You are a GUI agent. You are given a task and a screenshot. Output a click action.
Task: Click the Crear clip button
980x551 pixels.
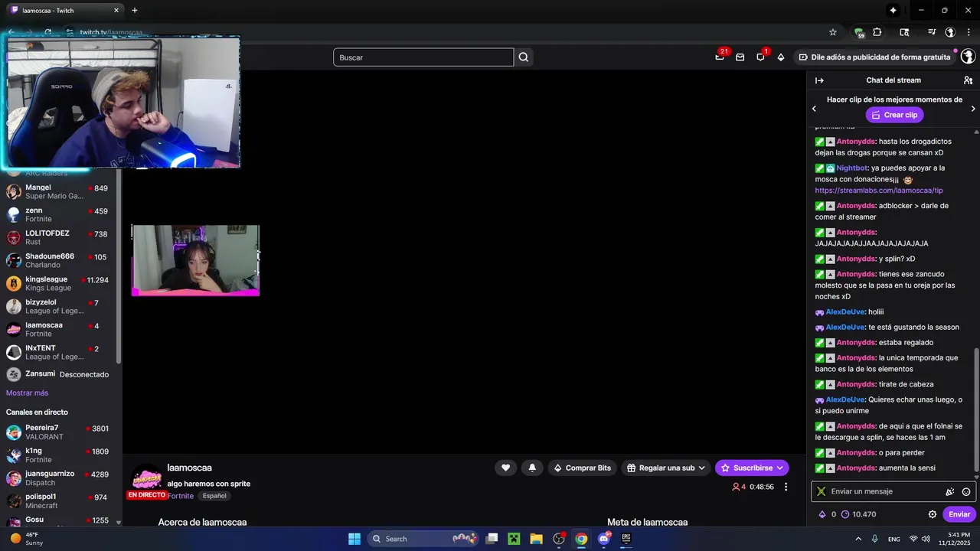point(894,115)
